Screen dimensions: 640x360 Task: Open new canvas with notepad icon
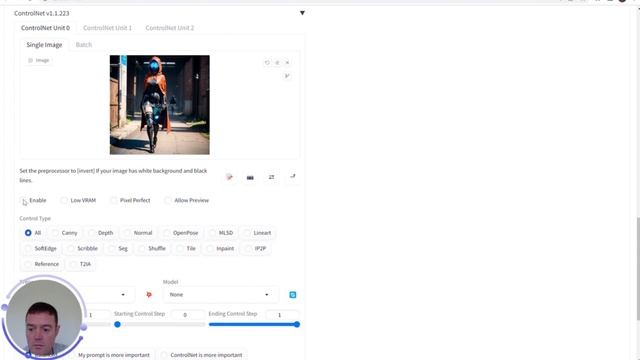tap(229, 177)
